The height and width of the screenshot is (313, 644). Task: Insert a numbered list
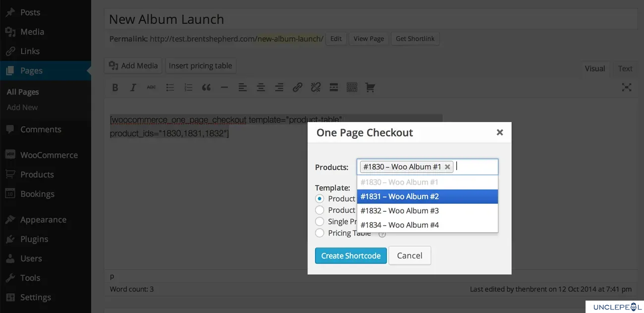pyautogui.click(x=188, y=88)
